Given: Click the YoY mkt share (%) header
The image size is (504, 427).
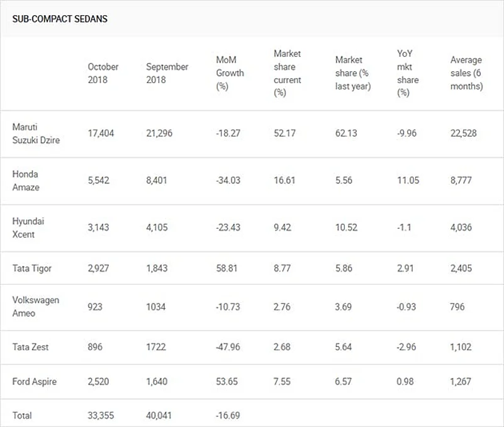Looking at the screenshot, I should [x=408, y=73].
